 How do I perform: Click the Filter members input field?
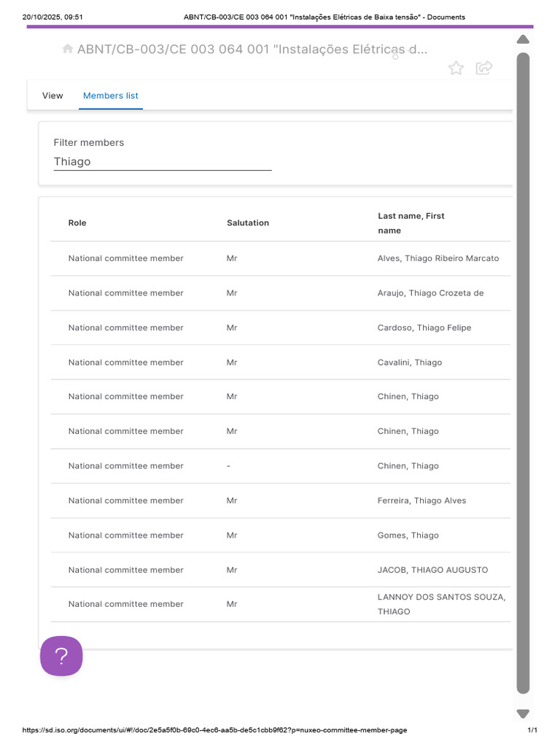[163, 161]
